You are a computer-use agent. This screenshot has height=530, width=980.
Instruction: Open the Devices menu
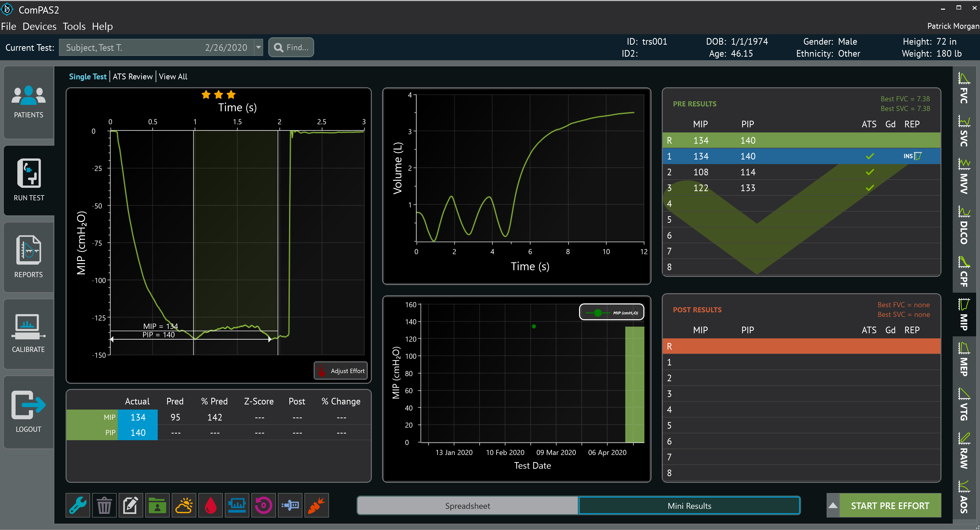click(x=39, y=26)
